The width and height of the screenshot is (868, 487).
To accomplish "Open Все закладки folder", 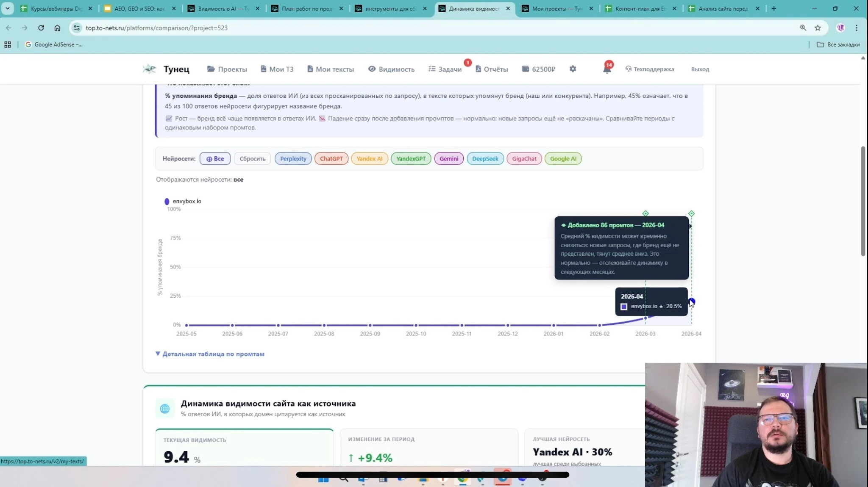I will click(x=838, y=44).
